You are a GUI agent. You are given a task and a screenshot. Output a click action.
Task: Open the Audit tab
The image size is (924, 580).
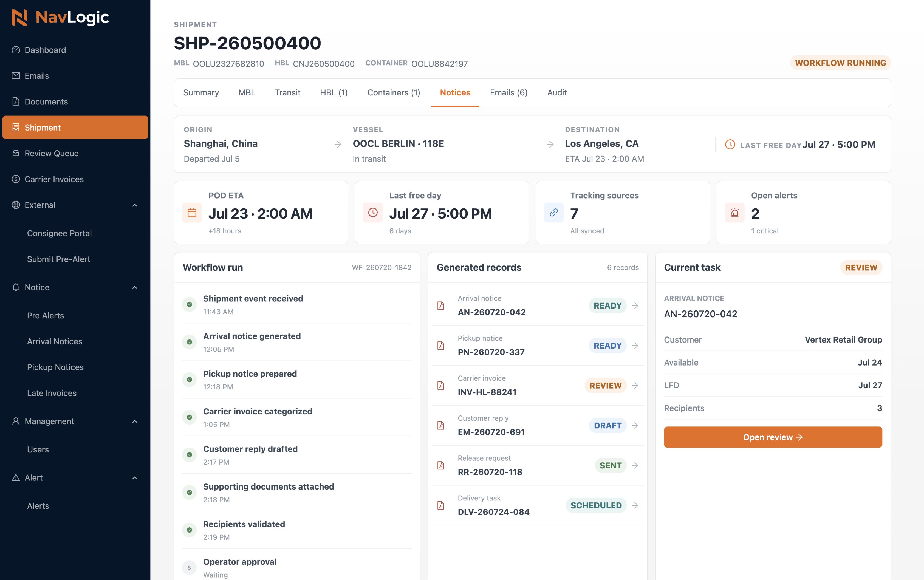pos(557,92)
